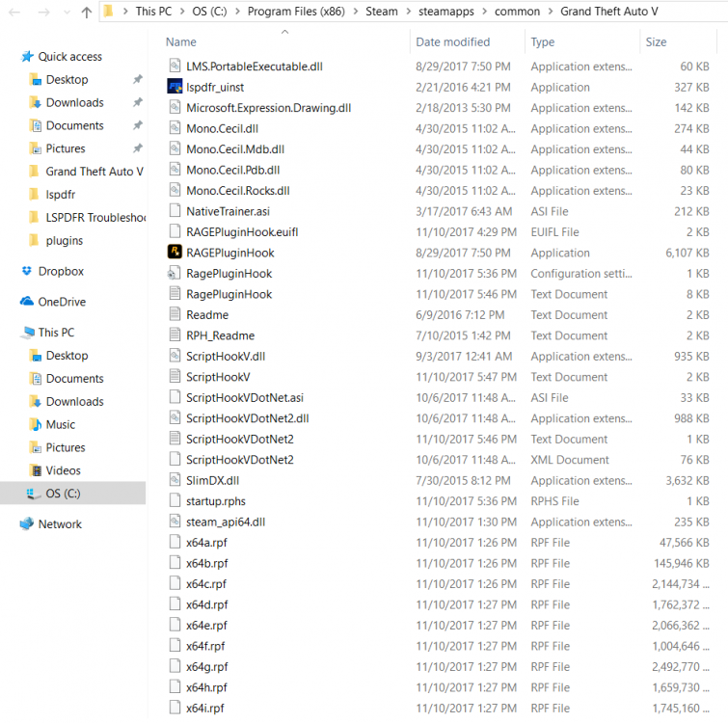
Task: Sort files by Name column header
Action: click(181, 41)
